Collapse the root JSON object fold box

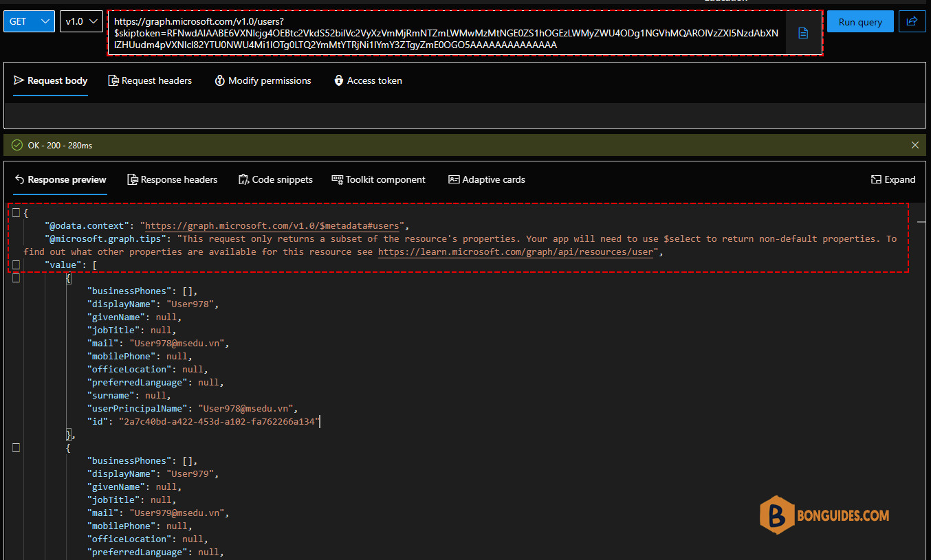16,213
